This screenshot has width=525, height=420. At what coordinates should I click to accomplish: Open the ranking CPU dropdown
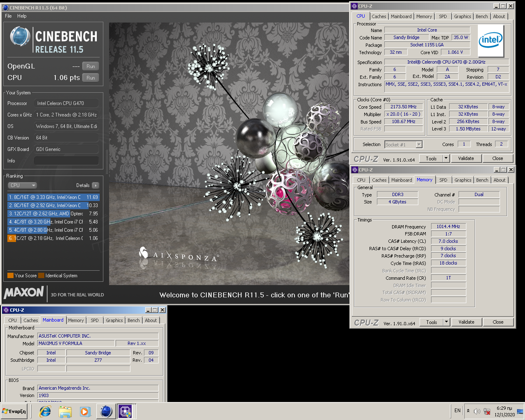23,185
